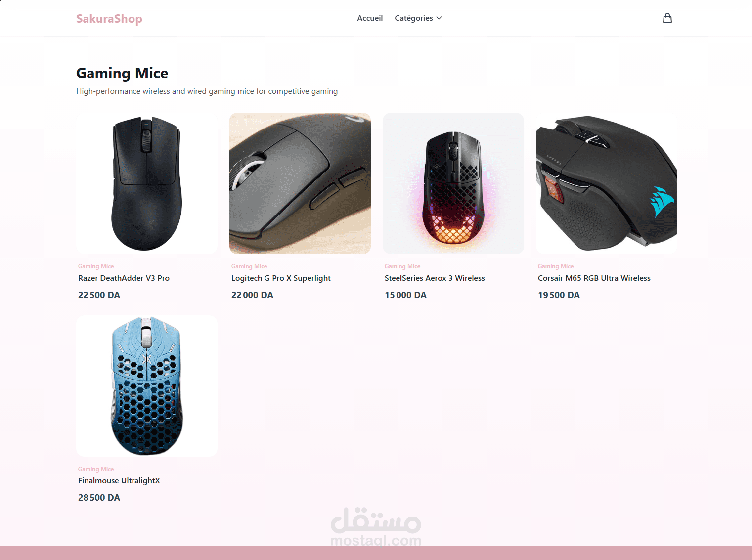Click Gaming Mice tag above Razer DeathAdder
The width and height of the screenshot is (752, 560).
click(96, 266)
